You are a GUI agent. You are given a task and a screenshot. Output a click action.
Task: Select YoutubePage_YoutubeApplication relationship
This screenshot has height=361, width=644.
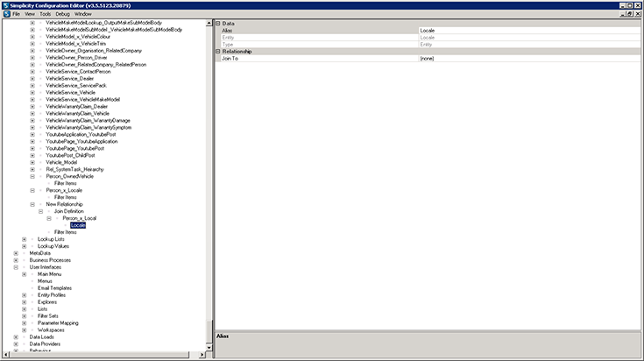[x=81, y=141]
